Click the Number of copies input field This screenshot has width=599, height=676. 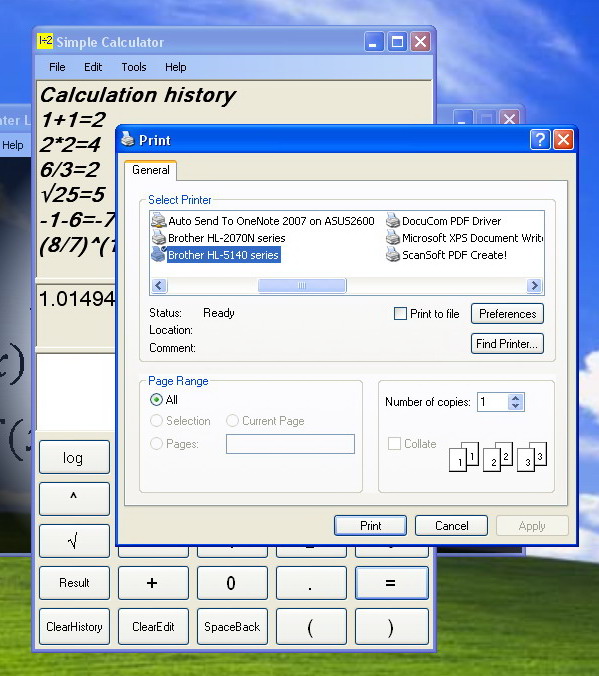[x=492, y=402]
